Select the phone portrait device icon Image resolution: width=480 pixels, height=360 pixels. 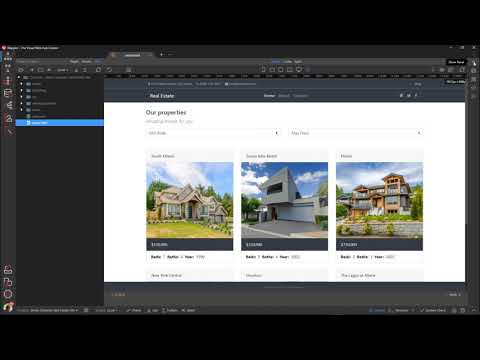(263, 69)
